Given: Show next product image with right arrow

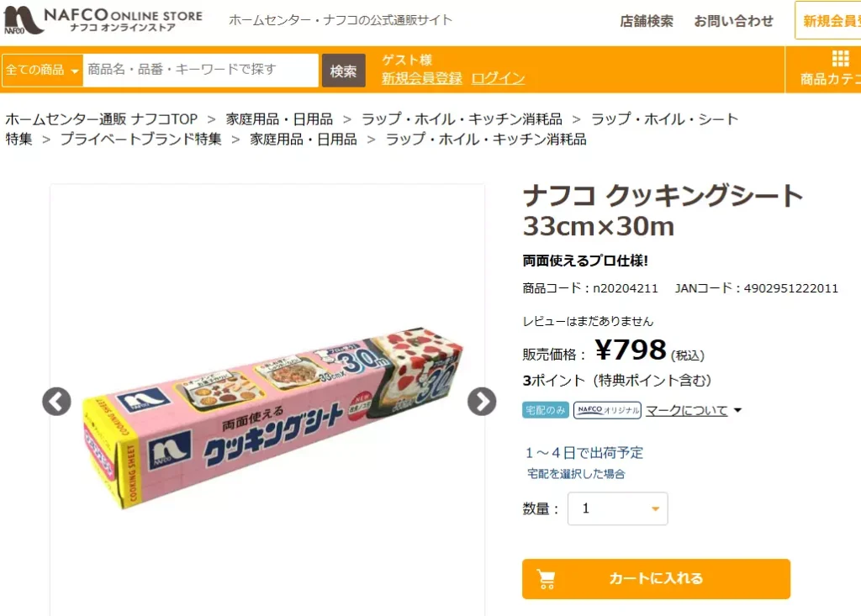Looking at the screenshot, I should [480, 401].
